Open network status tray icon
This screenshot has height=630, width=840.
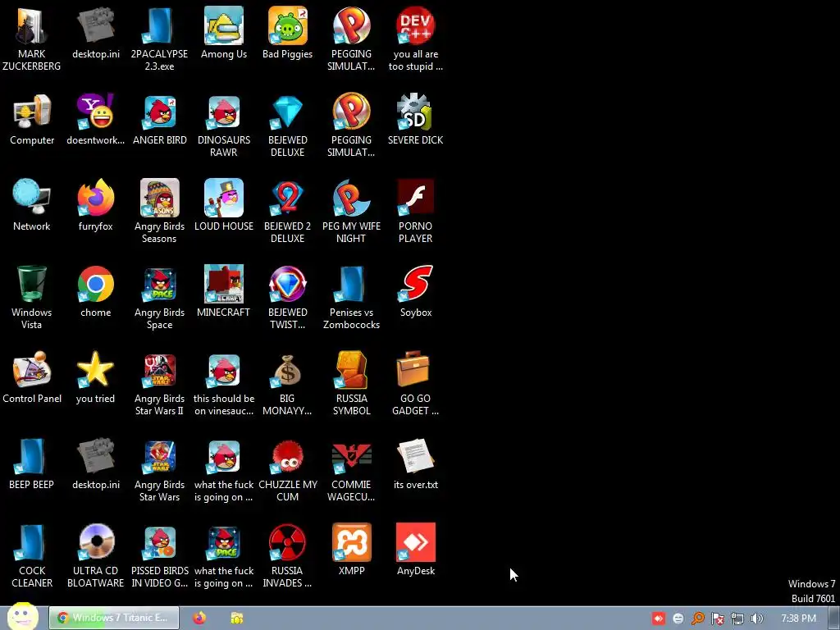pos(737,619)
